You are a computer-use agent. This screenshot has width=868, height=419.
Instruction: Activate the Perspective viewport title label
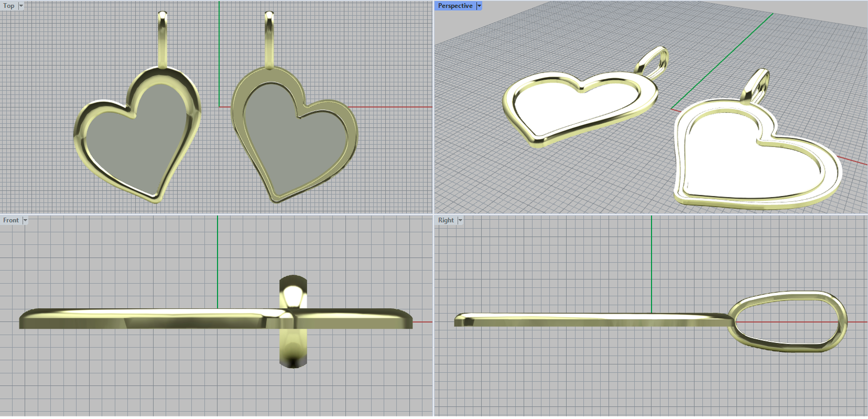(x=455, y=6)
